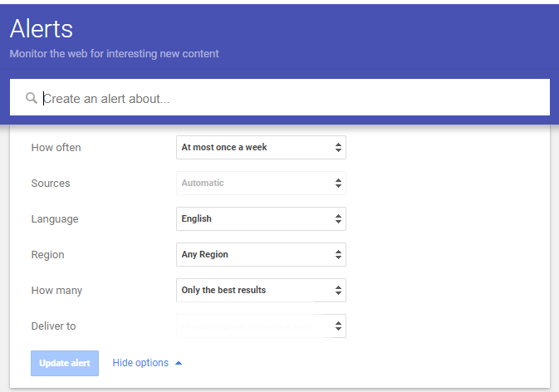
Task: Click the up-down arrows on Deliver to field
Action: (x=338, y=326)
